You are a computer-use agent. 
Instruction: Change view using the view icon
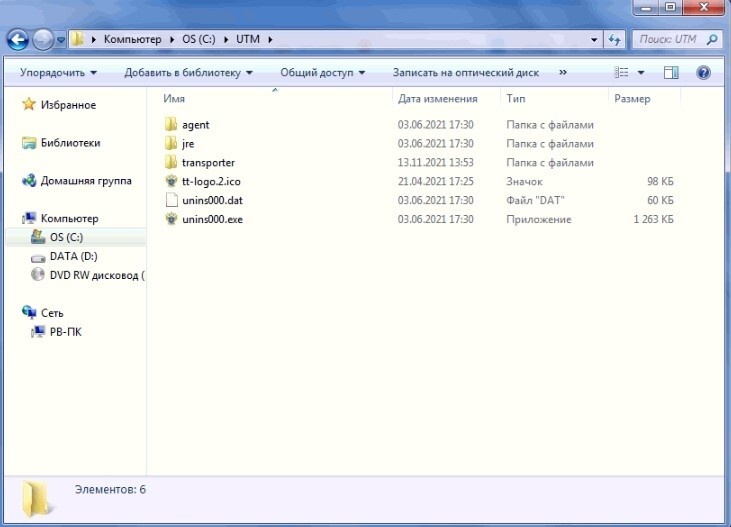click(x=621, y=72)
